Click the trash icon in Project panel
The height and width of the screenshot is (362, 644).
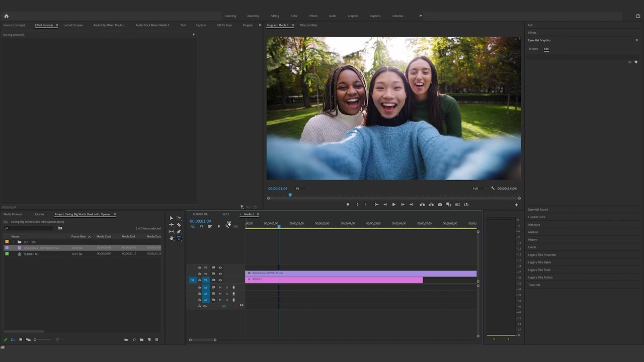click(156, 340)
